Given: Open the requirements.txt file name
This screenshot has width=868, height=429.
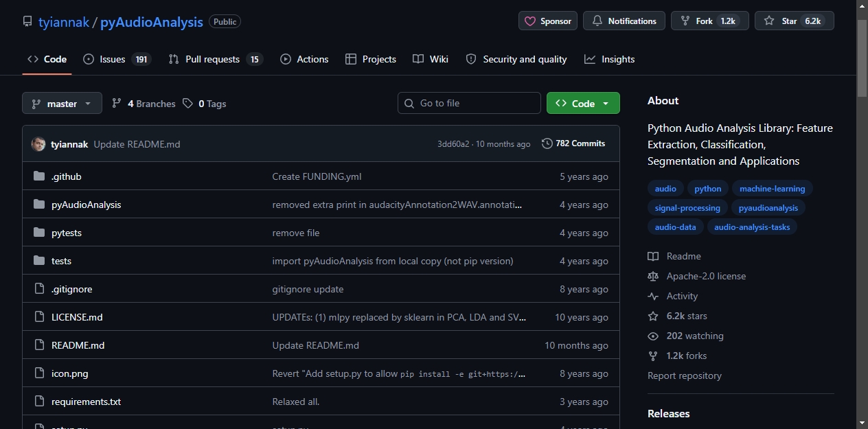Looking at the screenshot, I should (x=87, y=402).
